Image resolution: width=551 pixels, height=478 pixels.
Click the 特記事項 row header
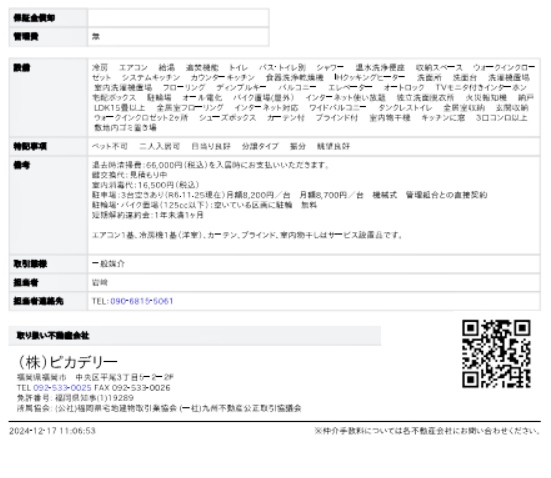(x=48, y=146)
